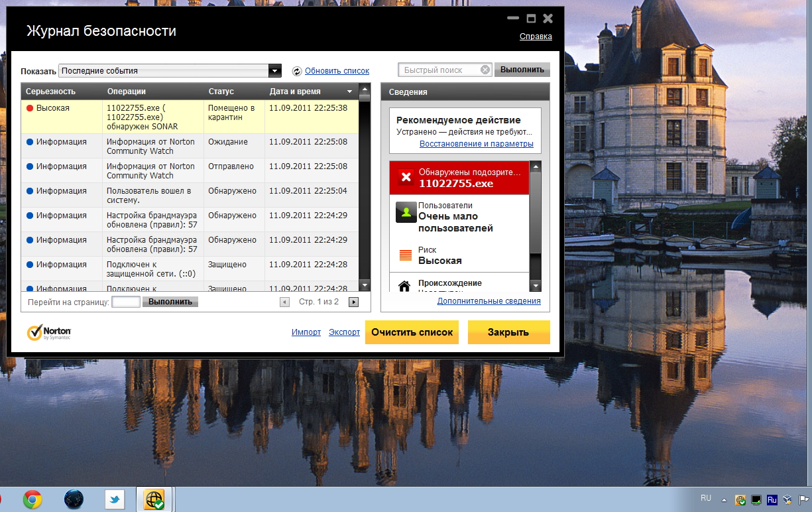This screenshot has width=812, height=512.
Task: Clear the quick search field with X
Action: tap(485, 70)
